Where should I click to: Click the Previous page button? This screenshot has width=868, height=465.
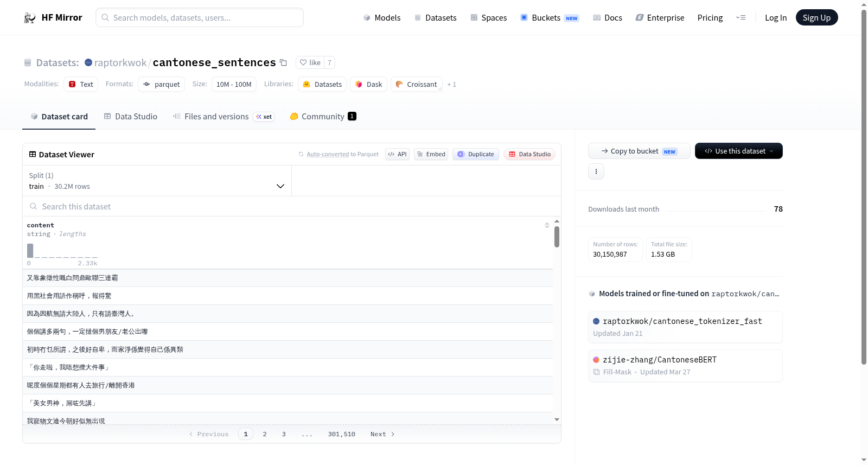point(209,435)
